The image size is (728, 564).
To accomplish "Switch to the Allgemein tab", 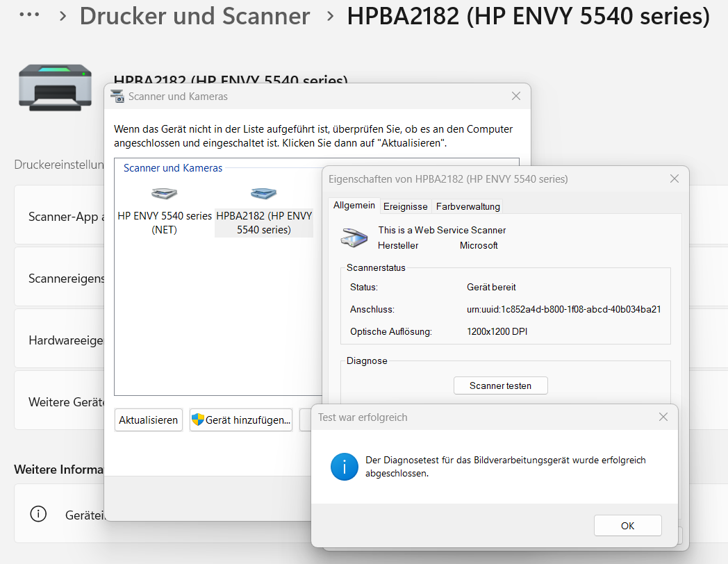I will [x=354, y=205].
